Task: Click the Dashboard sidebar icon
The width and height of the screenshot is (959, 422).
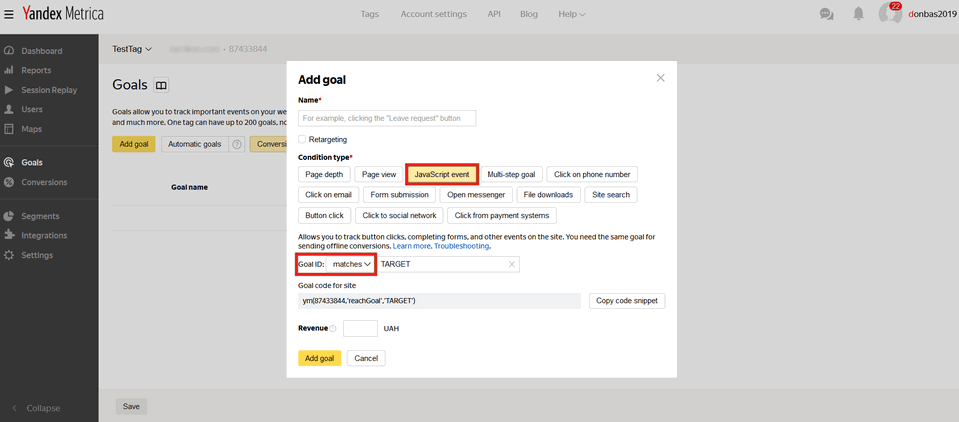Action: point(9,51)
